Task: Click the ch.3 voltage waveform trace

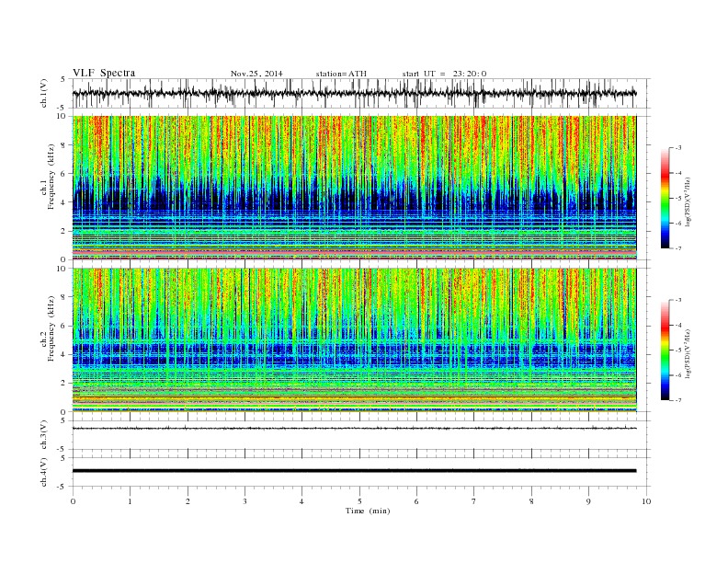Action: coord(354,429)
